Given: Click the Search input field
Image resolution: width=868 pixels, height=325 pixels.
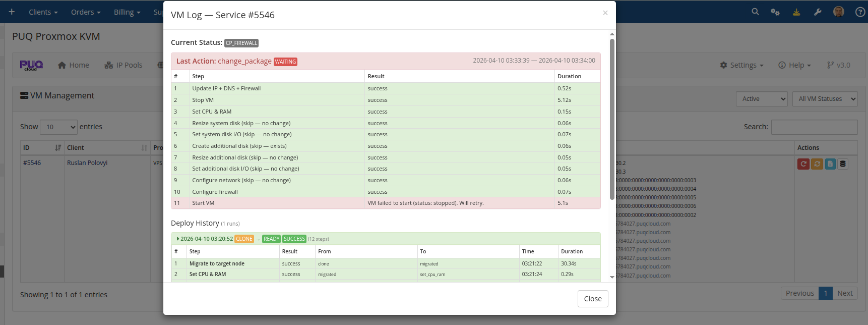Looking at the screenshot, I should pyautogui.click(x=814, y=127).
